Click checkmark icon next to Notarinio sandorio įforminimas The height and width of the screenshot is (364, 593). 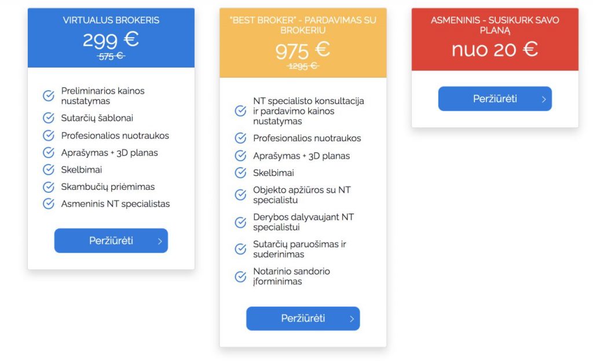click(x=240, y=277)
